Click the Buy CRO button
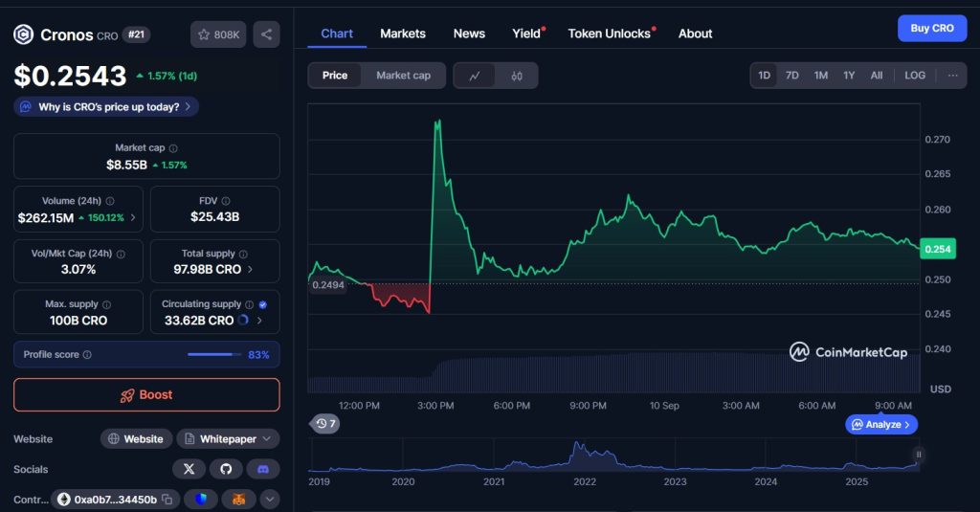Screen dimensions: 980x512 click(931, 29)
